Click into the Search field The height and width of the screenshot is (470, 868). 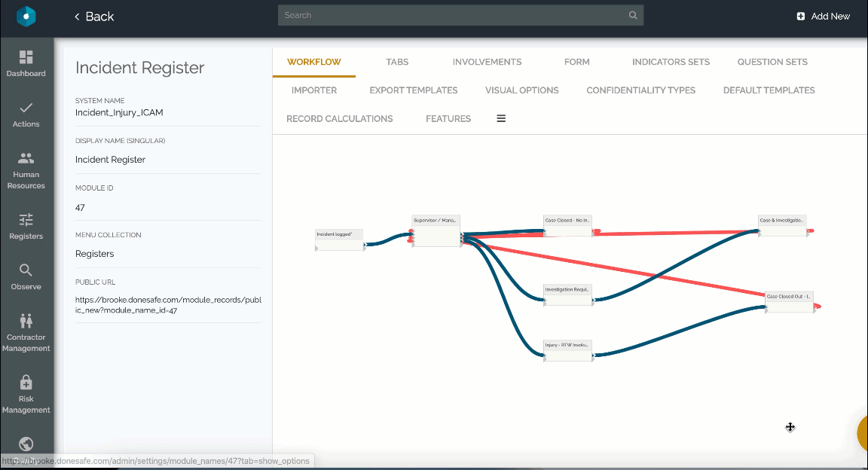(x=452, y=15)
